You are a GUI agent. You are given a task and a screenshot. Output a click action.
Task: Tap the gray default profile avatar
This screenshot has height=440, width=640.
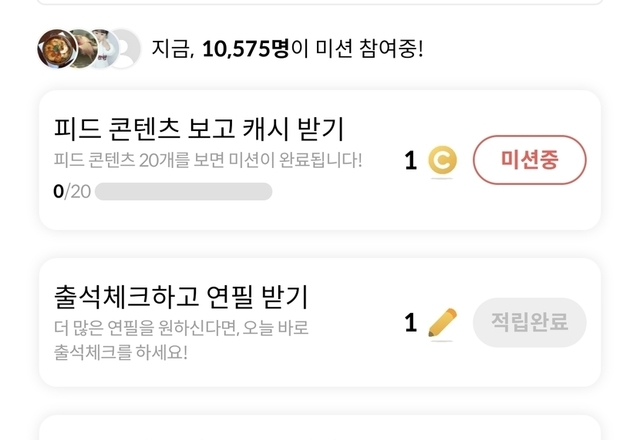pyautogui.click(x=123, y=48)
